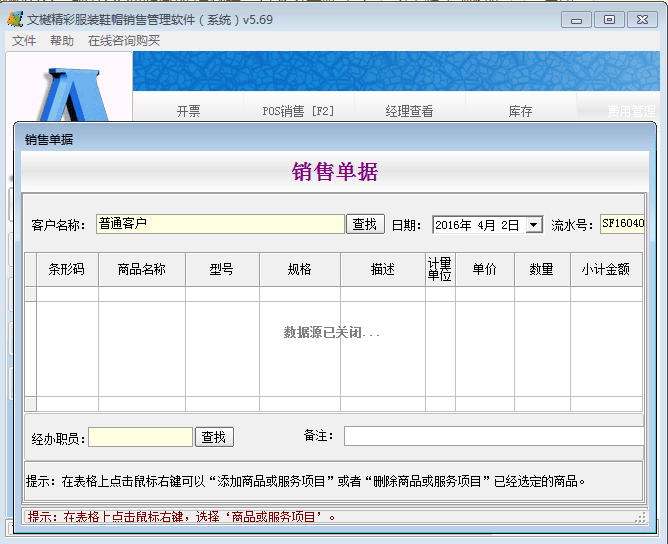Click the 客户名称 input field
The height and width of the screenshot is (544, 668).
220,225
